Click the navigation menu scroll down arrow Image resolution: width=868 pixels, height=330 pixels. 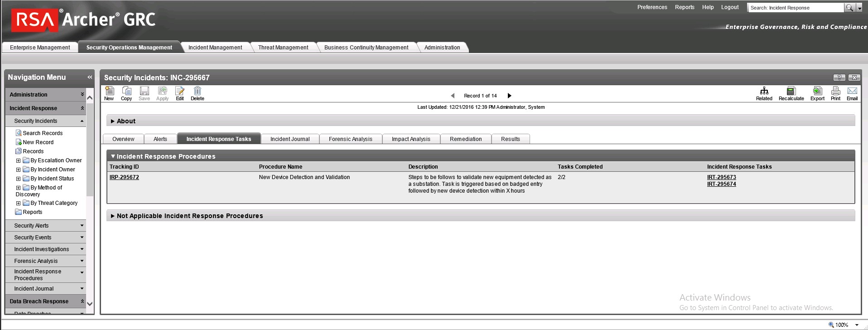[x=90, y=304]
